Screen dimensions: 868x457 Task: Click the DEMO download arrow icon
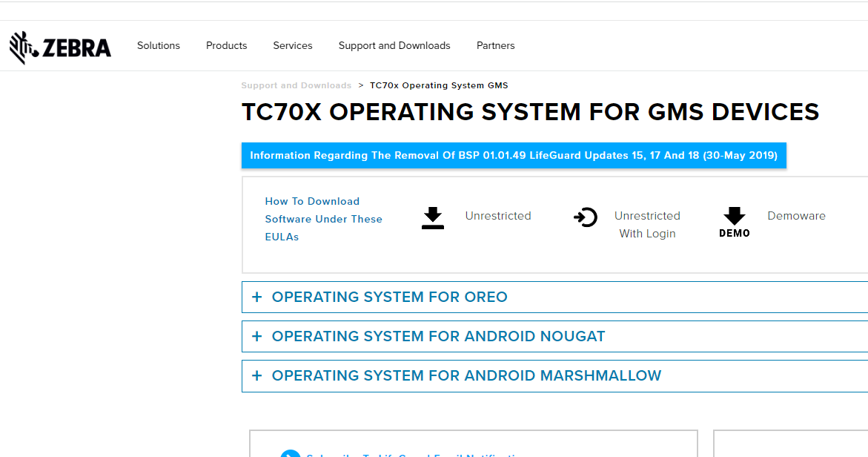pyautogui.click(x=734, y=221)
